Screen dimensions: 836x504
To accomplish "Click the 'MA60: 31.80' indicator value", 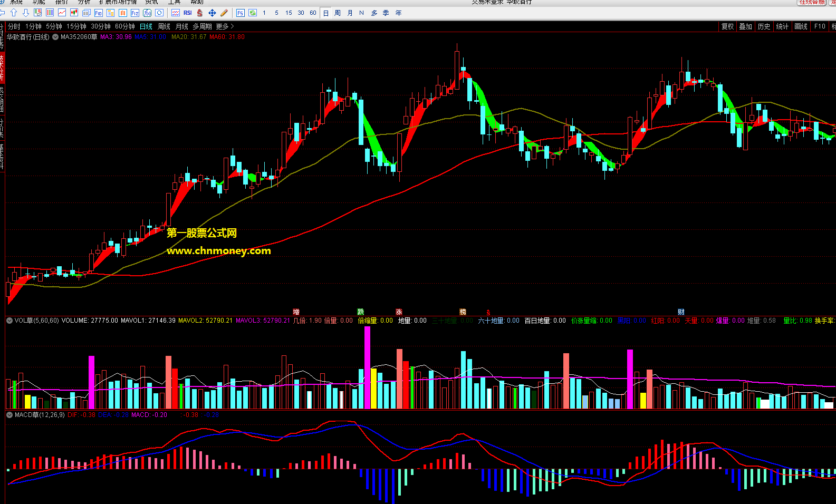I will point(227,37).
